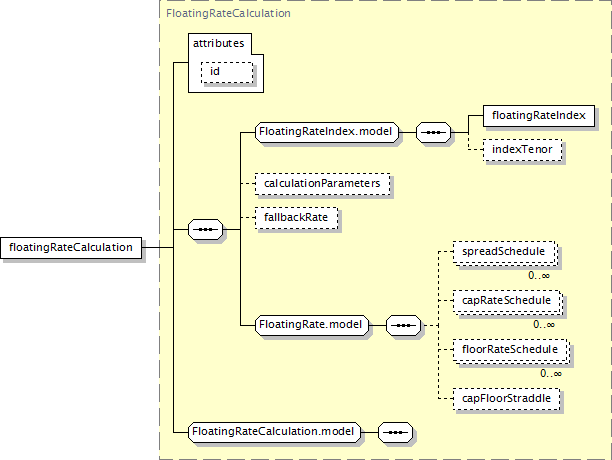Viewport: 612px width, 460px height.
Task: Click the cardinality label under floorRateSchedule
Action: point(550,373)
